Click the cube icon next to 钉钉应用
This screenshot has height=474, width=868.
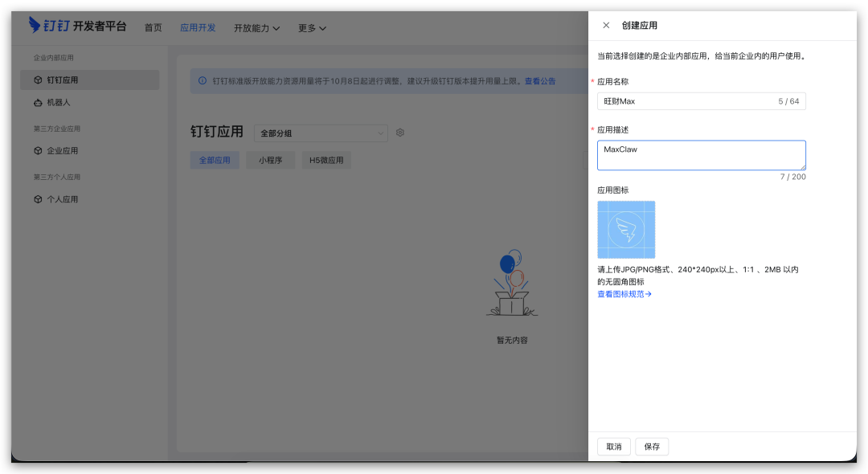[x=38, y=80]
